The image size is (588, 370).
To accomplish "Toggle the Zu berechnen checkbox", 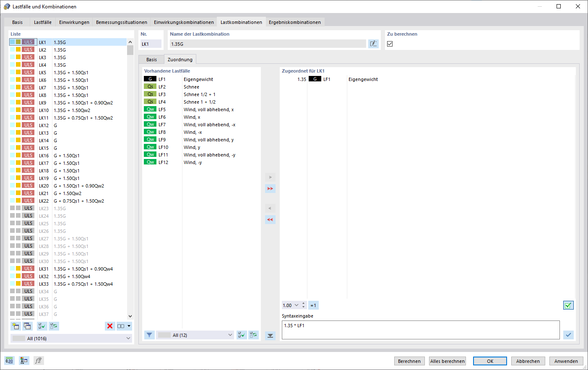I will tap(390, 44).
